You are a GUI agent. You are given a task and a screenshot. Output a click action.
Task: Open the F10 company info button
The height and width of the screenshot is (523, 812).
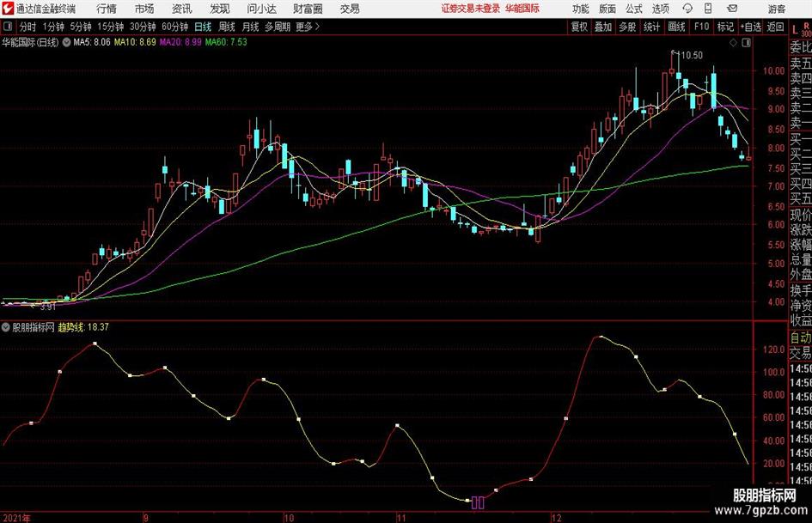click(701, 27)
